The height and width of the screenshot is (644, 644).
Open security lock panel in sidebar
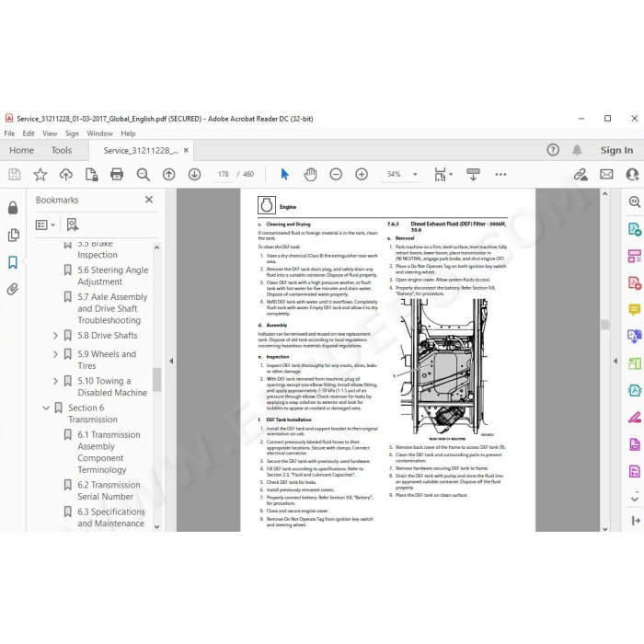(13, 208)
